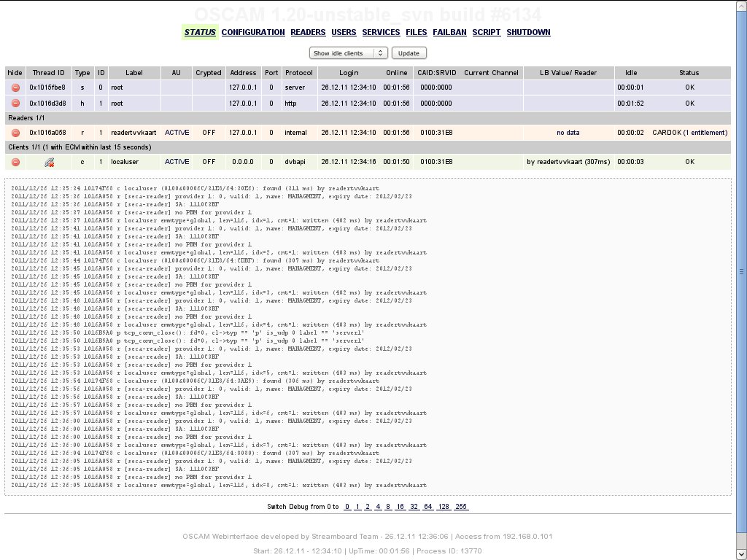Click the 'no data' reader cell
This screenshot has height=560, width=747.
(x=568, y=133)
